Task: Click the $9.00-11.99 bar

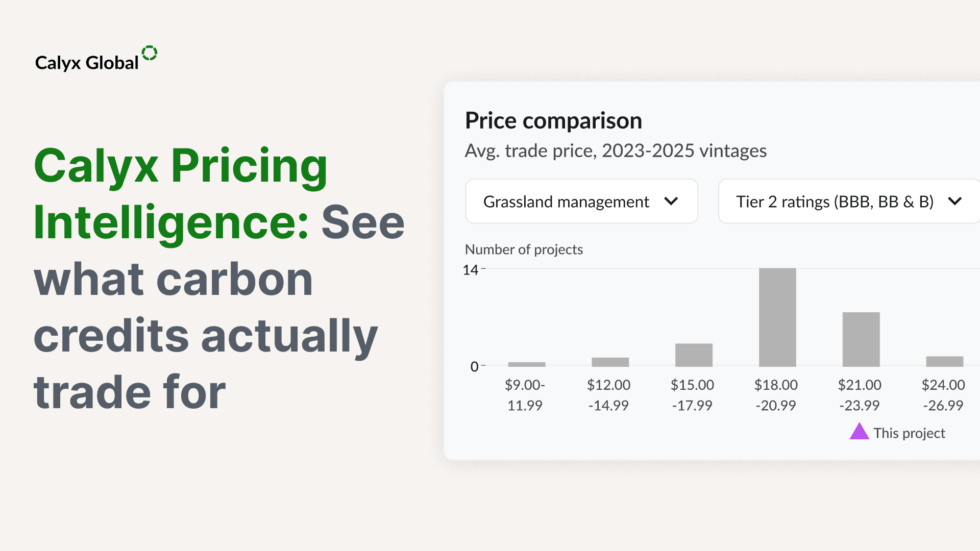Action: pyautogui.click(x=526, y=364)
